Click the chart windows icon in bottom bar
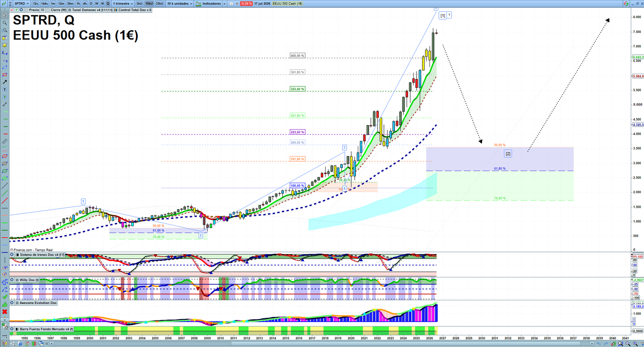 pos(41,344)
